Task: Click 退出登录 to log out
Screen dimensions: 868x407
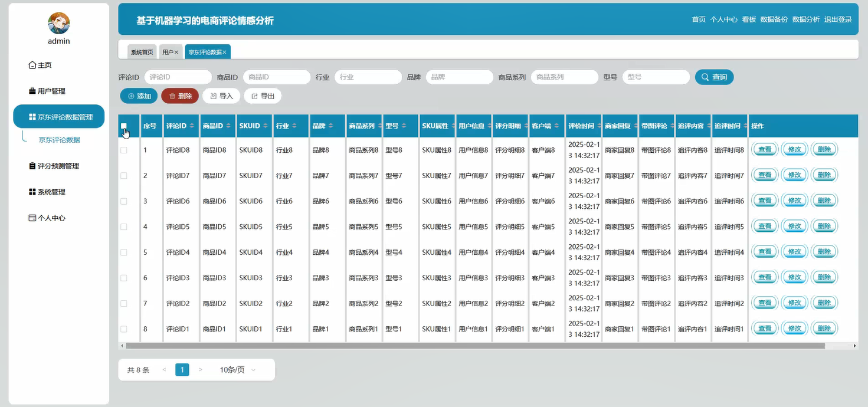Action: pos(838,19)
